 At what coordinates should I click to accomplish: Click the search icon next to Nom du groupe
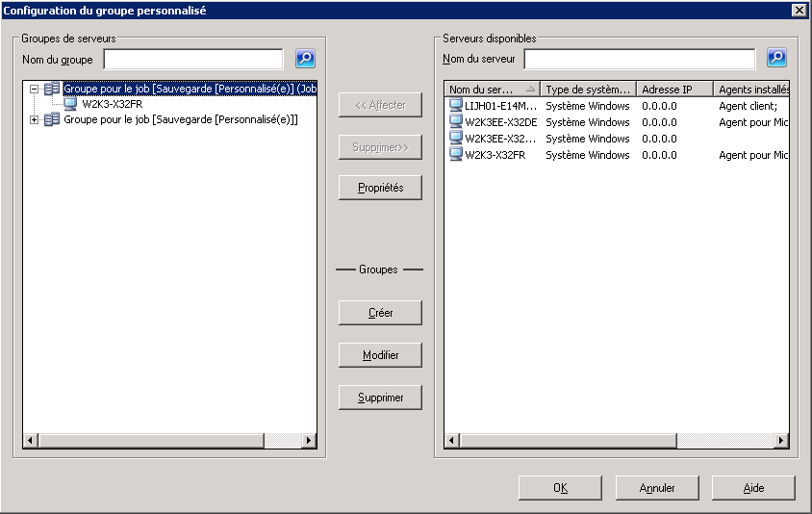tap(305, 59)
